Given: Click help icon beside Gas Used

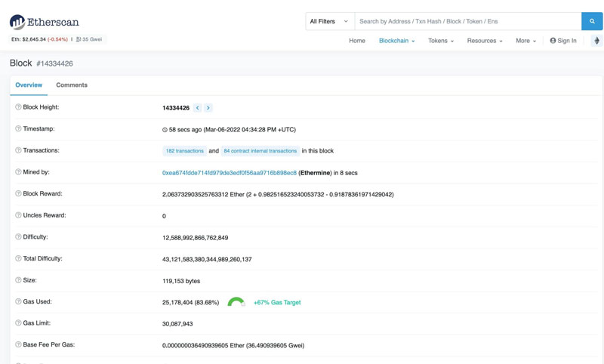Looking at the screenshot, I should [18, 301].
